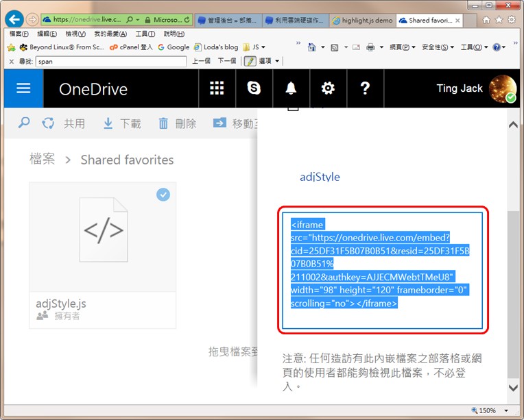The width and height of the screenshot is (524, 420).
Task: Open the zoom level 150% dropdown
Action: 507,410
